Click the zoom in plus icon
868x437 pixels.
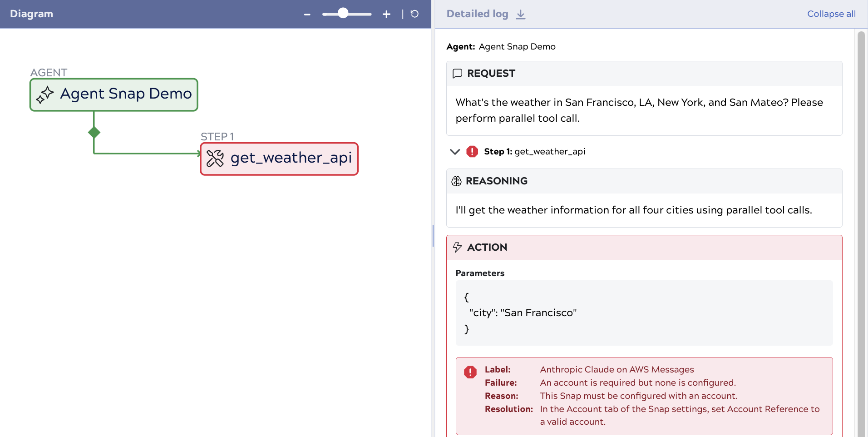click(386, 15)
